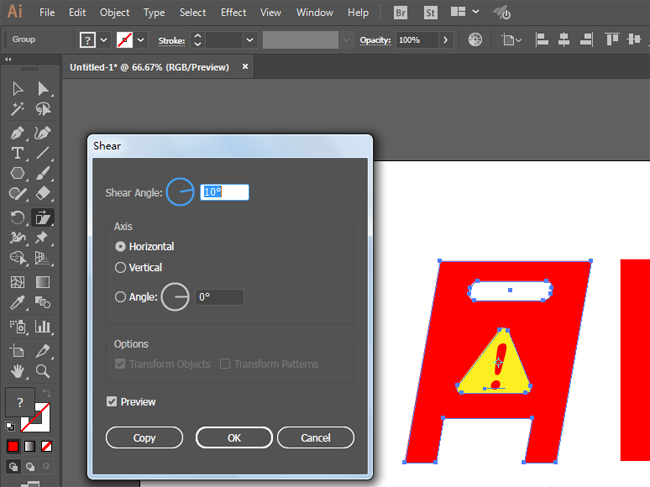Choose the Rotate tool
The height and width of the screenshot is (487, 650).
pyautogui.click(x=17, y=218)
